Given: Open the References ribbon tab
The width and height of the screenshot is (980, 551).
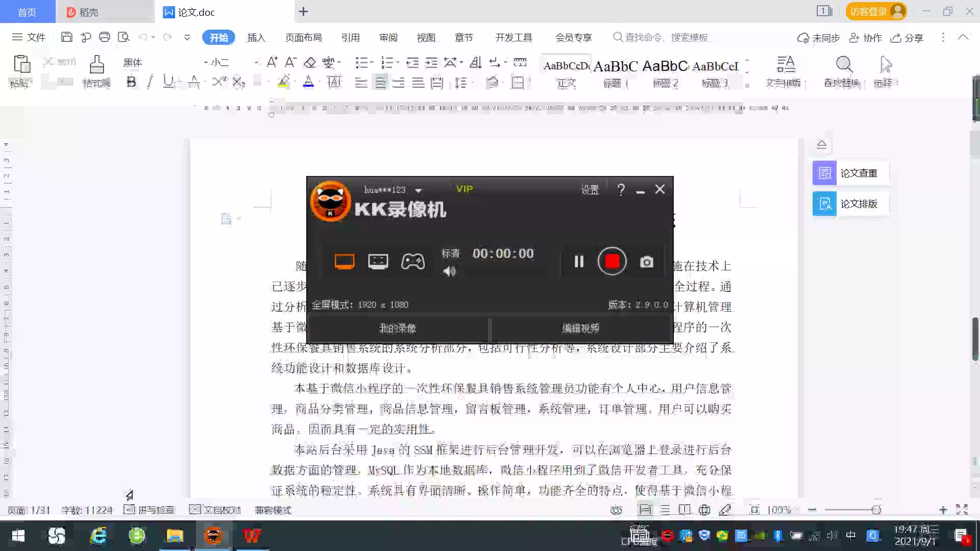Looking at the screenshot, I should point(351,38).
